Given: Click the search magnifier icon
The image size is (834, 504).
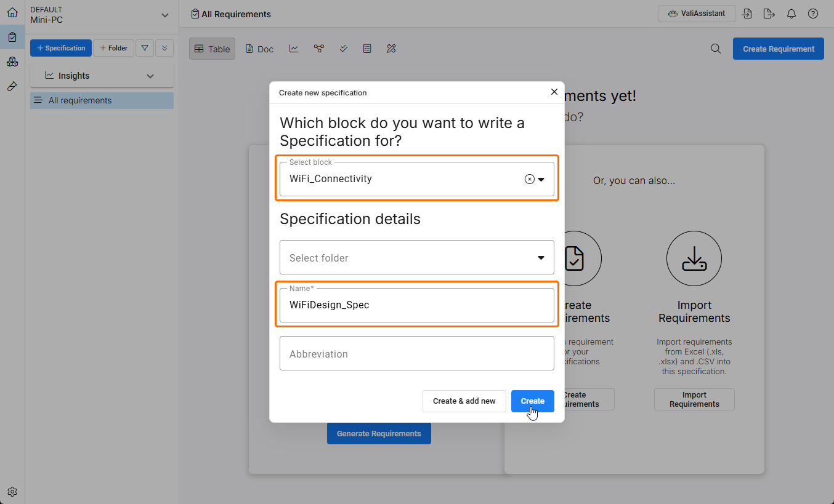Looking at the screenshot, I should tap(716, 49).
